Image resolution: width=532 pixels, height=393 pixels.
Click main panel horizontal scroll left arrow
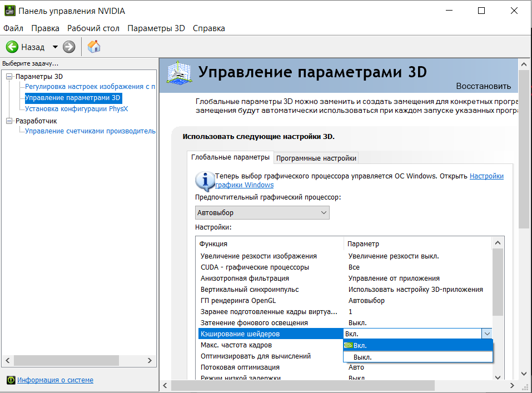tap(165, 386)
